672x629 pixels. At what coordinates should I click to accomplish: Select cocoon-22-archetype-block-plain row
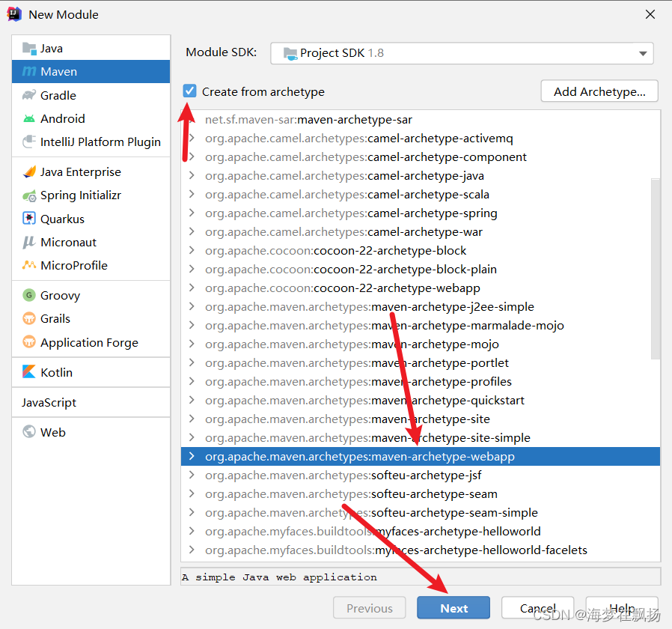pyautogui.click(x=421, y=270)
